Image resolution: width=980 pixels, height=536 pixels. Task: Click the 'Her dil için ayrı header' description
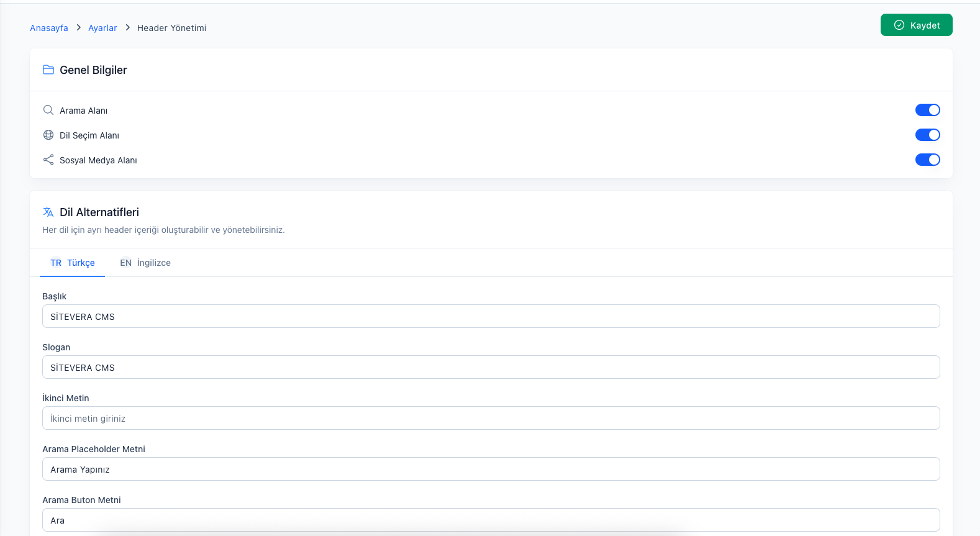point(163,230)
